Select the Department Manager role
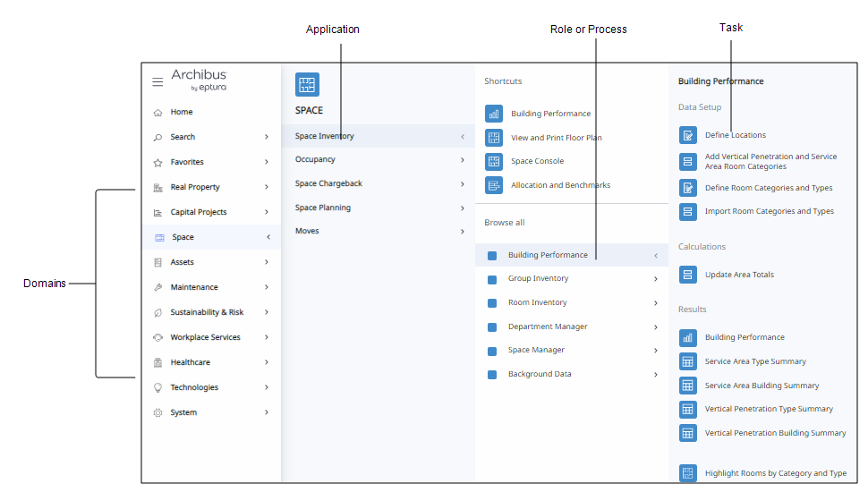 547,327
